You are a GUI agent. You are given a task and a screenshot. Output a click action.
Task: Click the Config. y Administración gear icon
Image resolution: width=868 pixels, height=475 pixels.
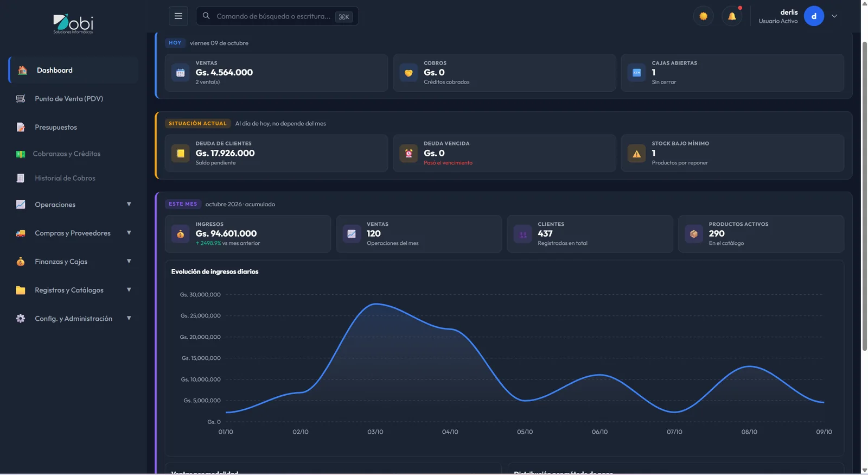[21, 319]
